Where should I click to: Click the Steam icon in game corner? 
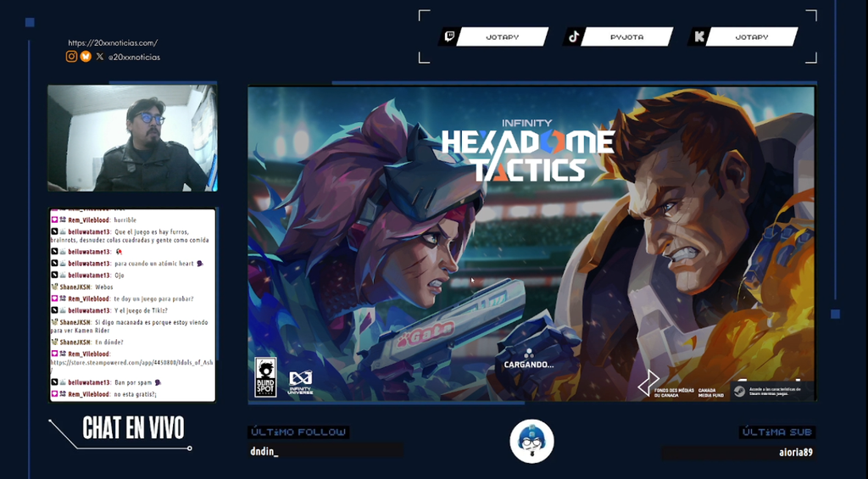click(x=739, y=391)
